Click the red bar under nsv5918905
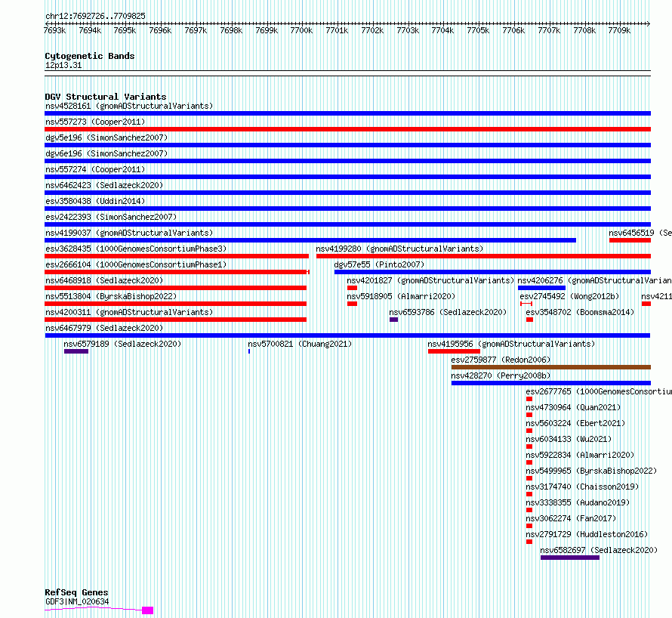This screenshot has height=618, width=672. click(x=353, y=304)
